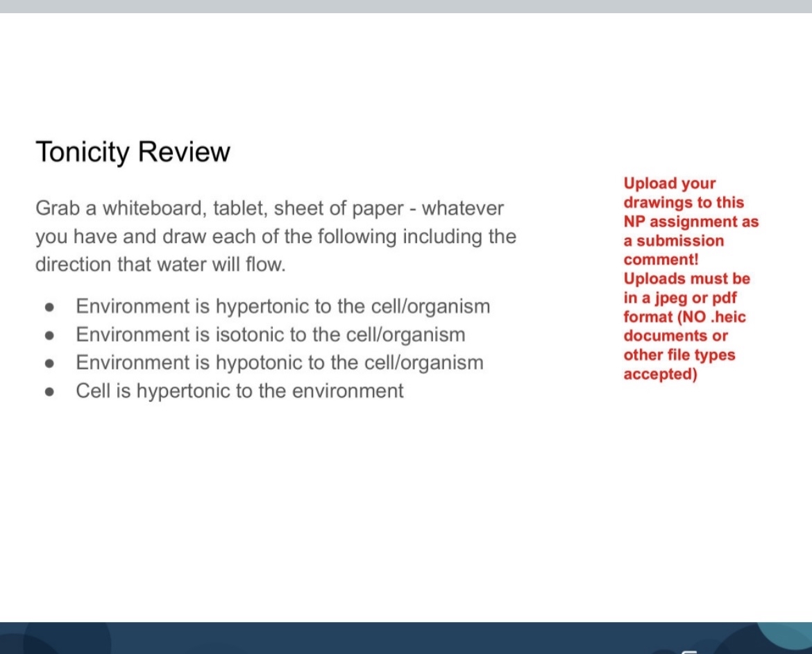Screen dimensions: 812x654
Task: Click 'Cell is hypertonic to the environment' bullet
Action: click(x=239, y=391)
